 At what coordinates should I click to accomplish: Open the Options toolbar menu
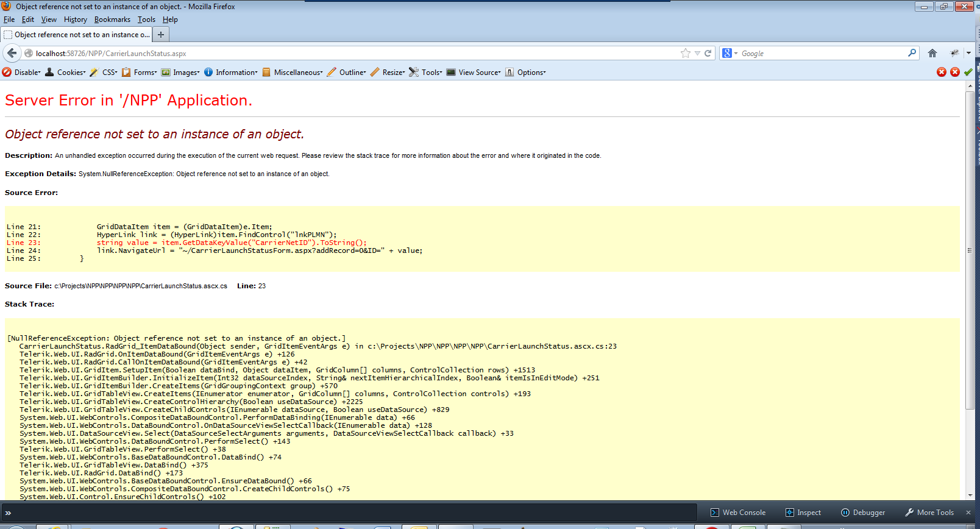point(525,72)
